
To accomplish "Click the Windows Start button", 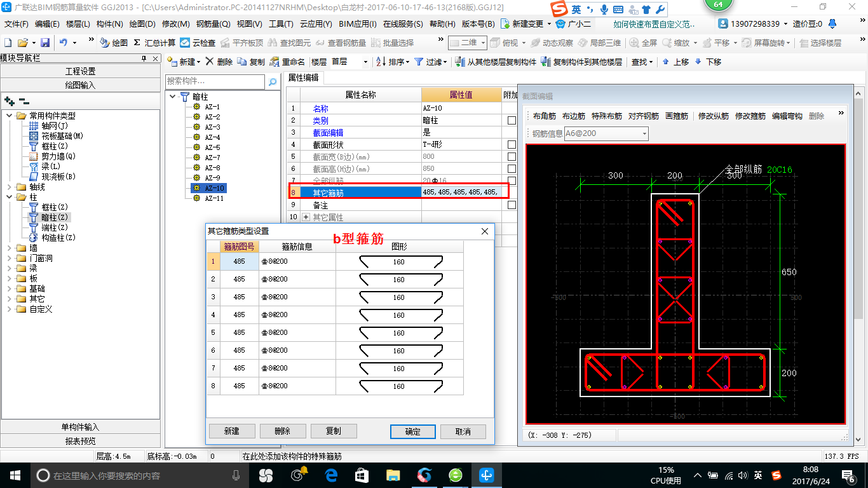I will (15, 475).
